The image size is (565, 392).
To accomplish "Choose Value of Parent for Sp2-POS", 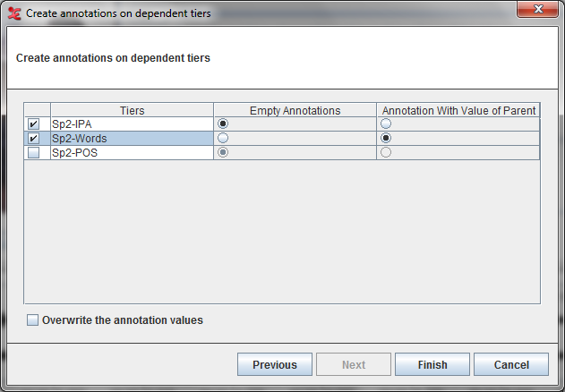I will (386, 153).
